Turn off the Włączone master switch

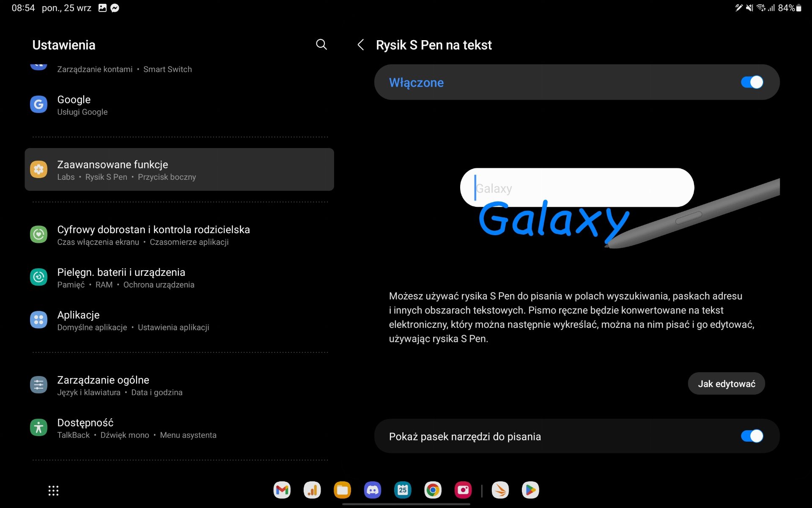point(752,82)
